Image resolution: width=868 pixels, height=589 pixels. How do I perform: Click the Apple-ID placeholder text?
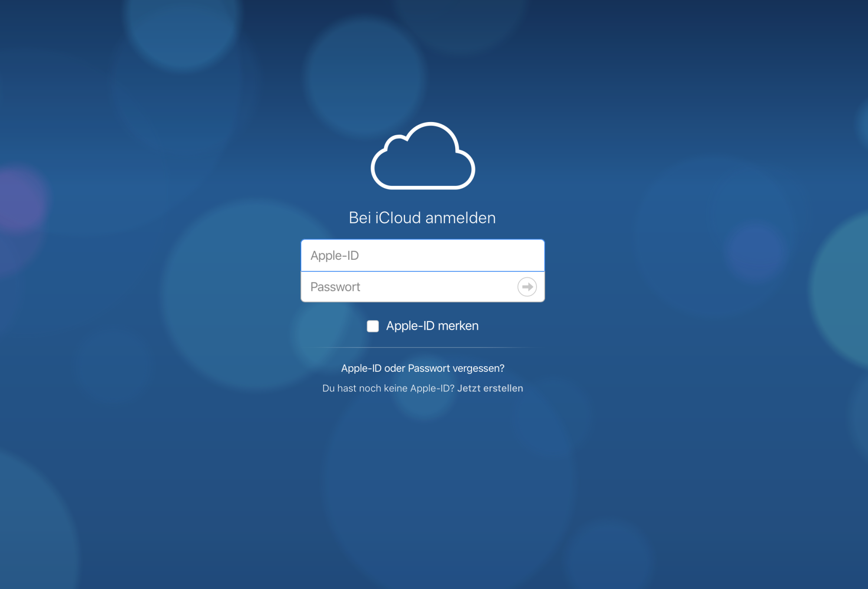point(335,255)
